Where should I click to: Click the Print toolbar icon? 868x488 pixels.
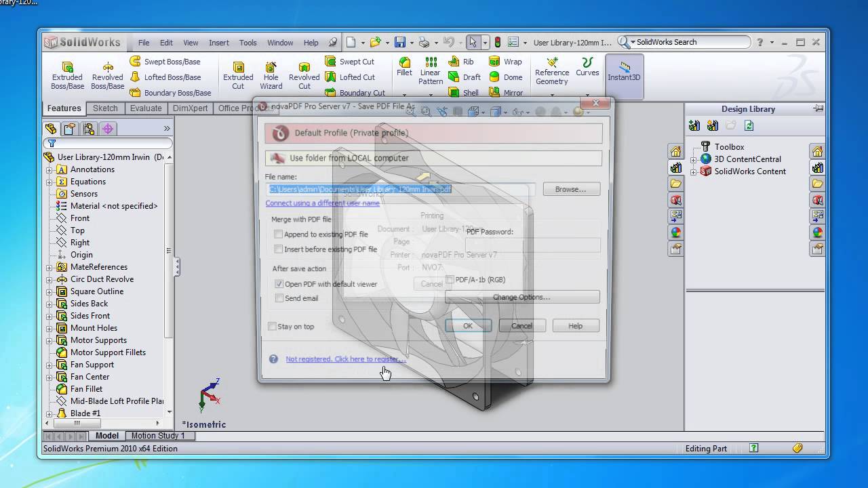click(425, 42)
